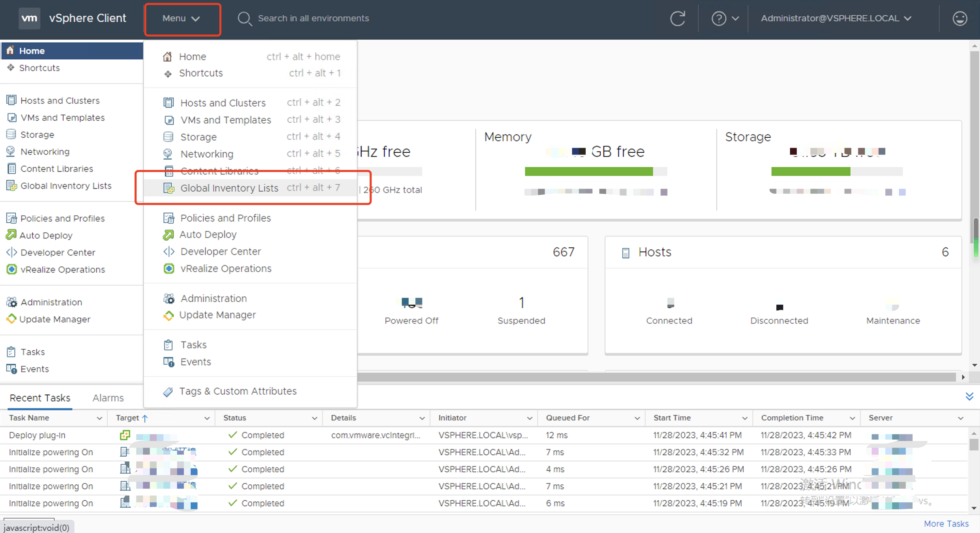Viewport: 980px width, 533px height.
Task: Open Shortcuts in the left sidebar
Action: [x=39, y=68]
